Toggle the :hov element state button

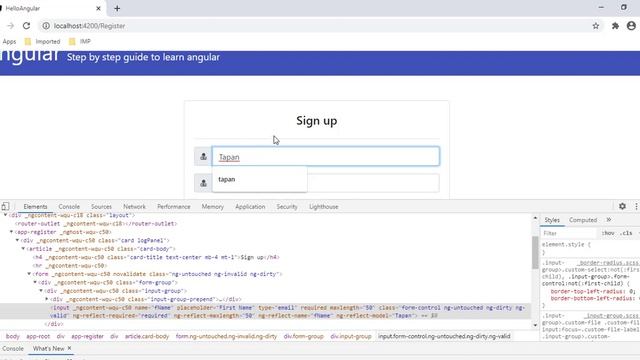[608, 233]
